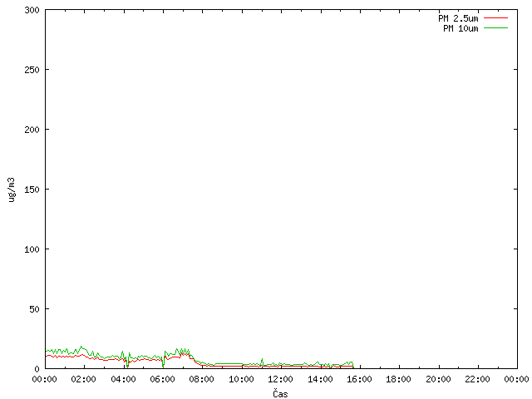Click the x-axis time label 22:00

tap(478, 379)
